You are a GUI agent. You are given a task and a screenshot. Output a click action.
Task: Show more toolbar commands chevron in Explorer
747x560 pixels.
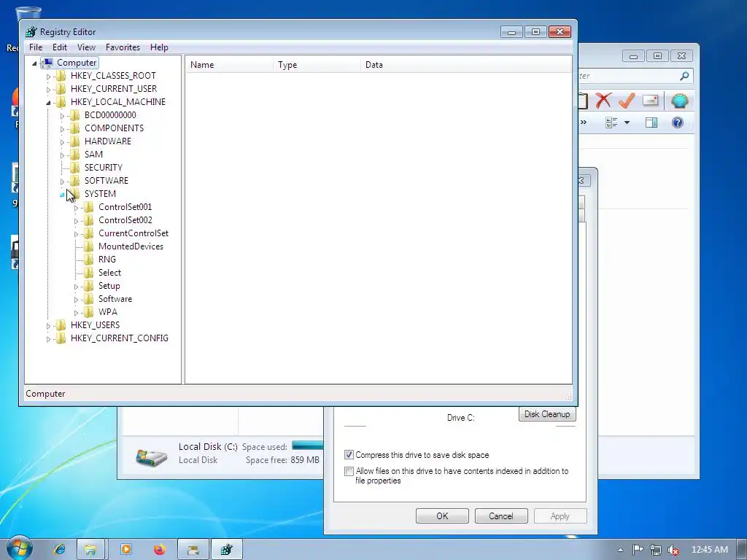tap(584, 122)
